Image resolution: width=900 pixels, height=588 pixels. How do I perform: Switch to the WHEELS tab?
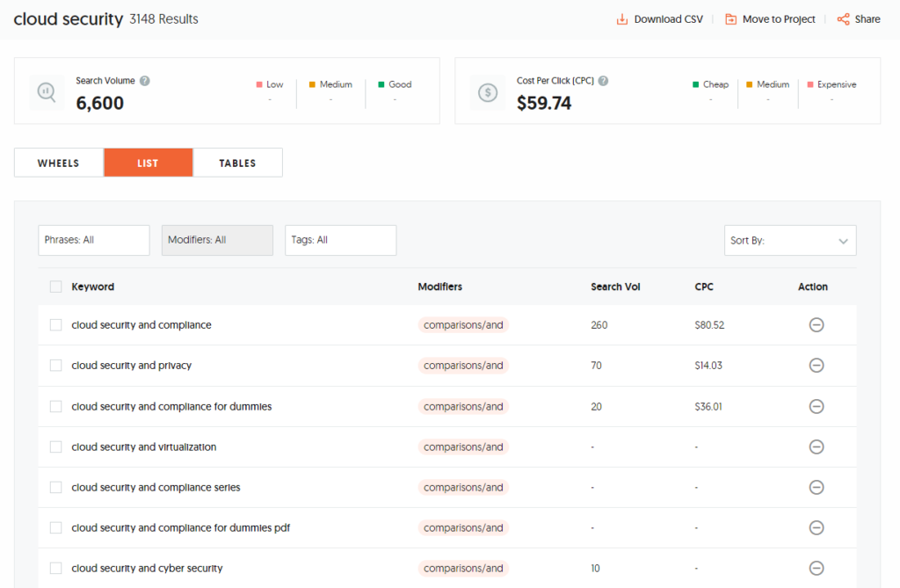coord(58,162)
